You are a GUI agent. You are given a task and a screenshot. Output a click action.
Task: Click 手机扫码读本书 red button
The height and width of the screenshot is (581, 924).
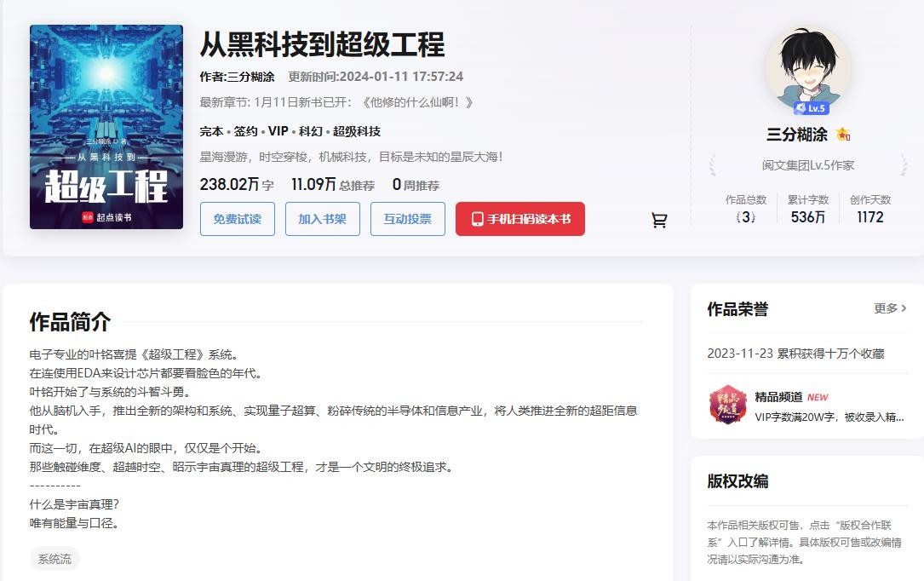click(x=519, y=219)
